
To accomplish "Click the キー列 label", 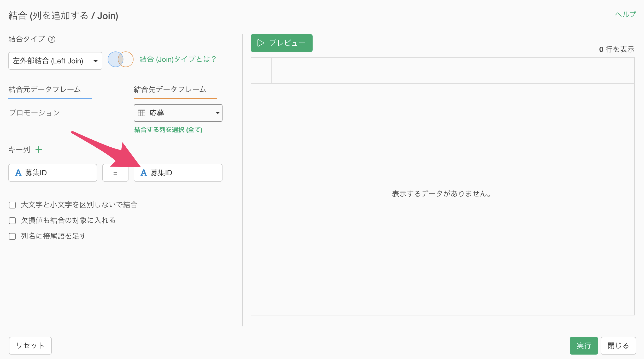I will click(20, 149).
